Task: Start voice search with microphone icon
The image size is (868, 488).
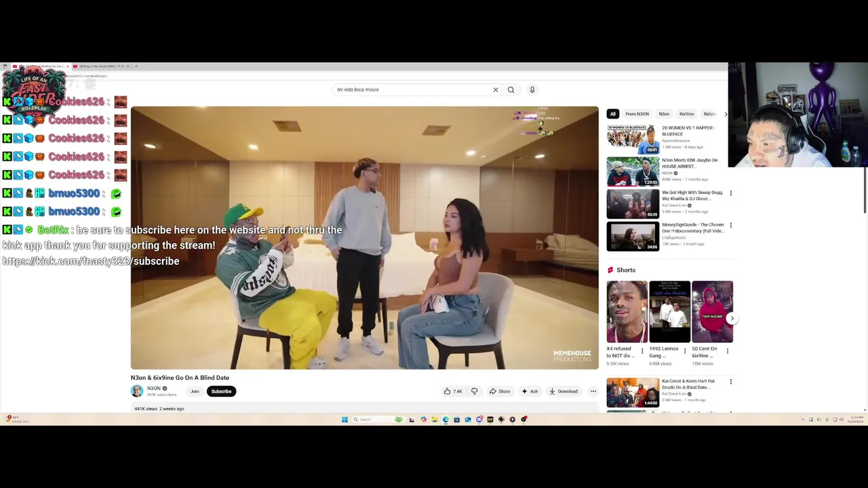Action: pos(532,89)
